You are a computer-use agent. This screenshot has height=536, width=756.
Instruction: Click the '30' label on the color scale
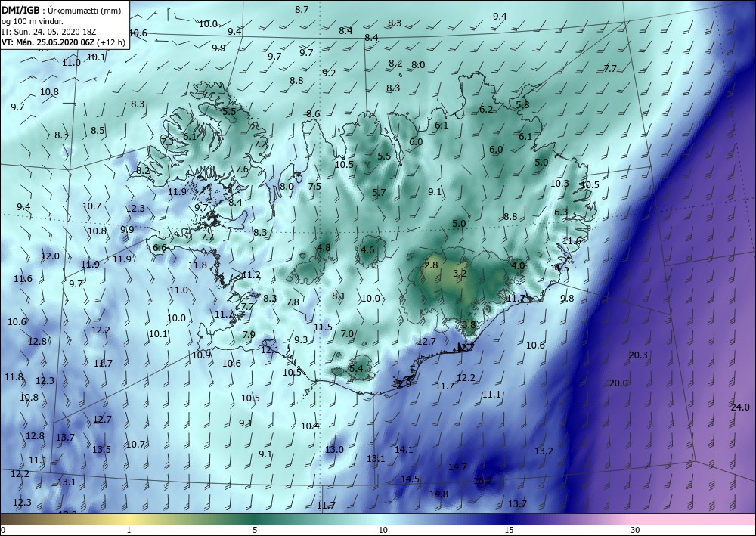point(635,530)
